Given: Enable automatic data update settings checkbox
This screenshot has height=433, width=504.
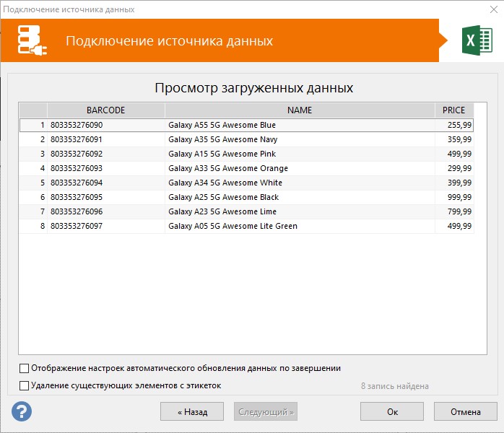Looking at the screenshot, I should coord(25,368).
